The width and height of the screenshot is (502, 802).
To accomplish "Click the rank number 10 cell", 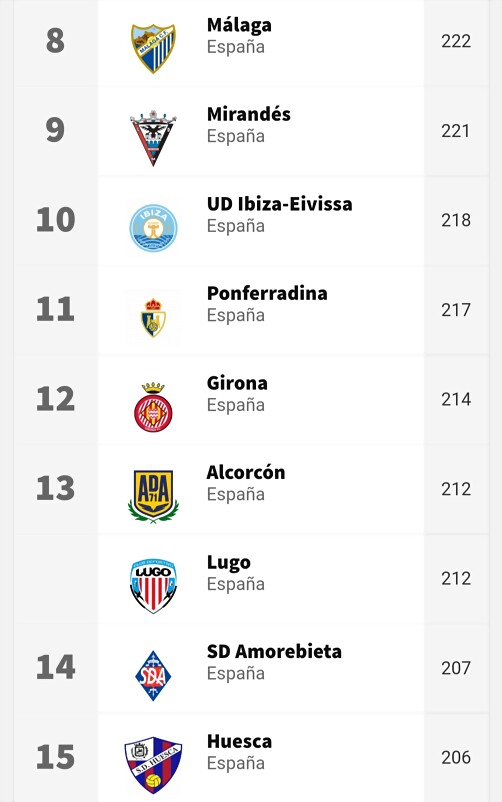I will point(56,220).
